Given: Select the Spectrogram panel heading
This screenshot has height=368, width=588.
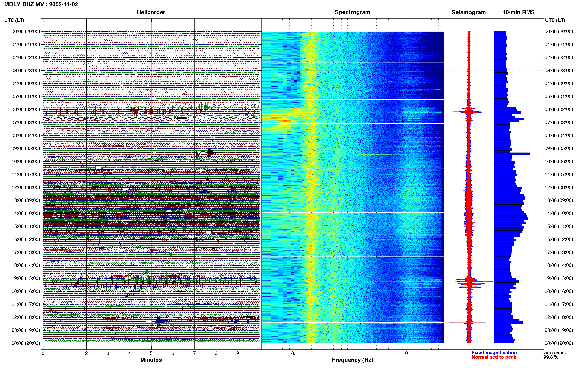Looking at the screenshot, I should pos(352,12).
